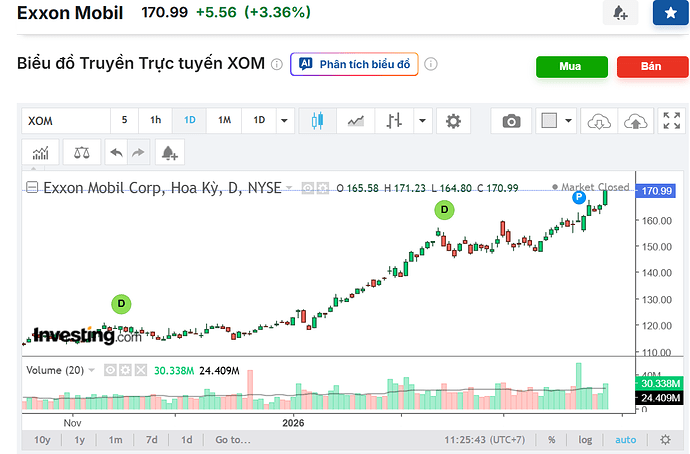Select the 5 minute interval
690x454 pixels.
(125, 120)
